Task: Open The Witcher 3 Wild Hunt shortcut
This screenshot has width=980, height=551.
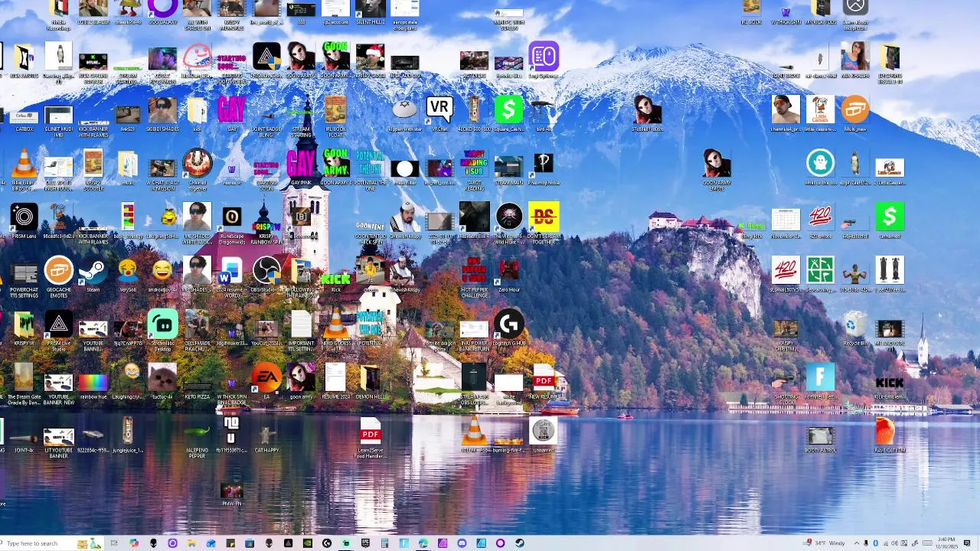Action: pos(508,223)
